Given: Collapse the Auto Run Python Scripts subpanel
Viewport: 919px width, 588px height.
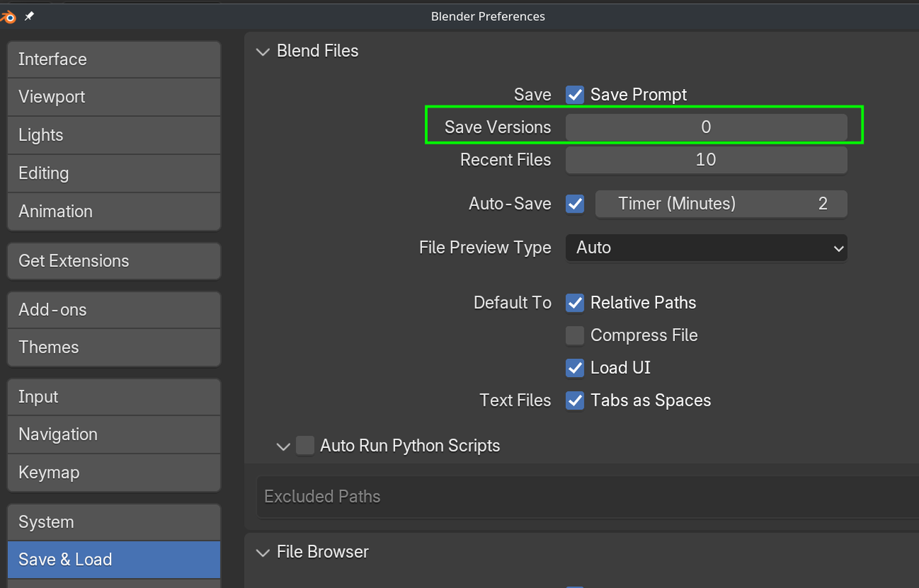Looking at the screenshot, I should pyautogui.click(x=282, y=446).
